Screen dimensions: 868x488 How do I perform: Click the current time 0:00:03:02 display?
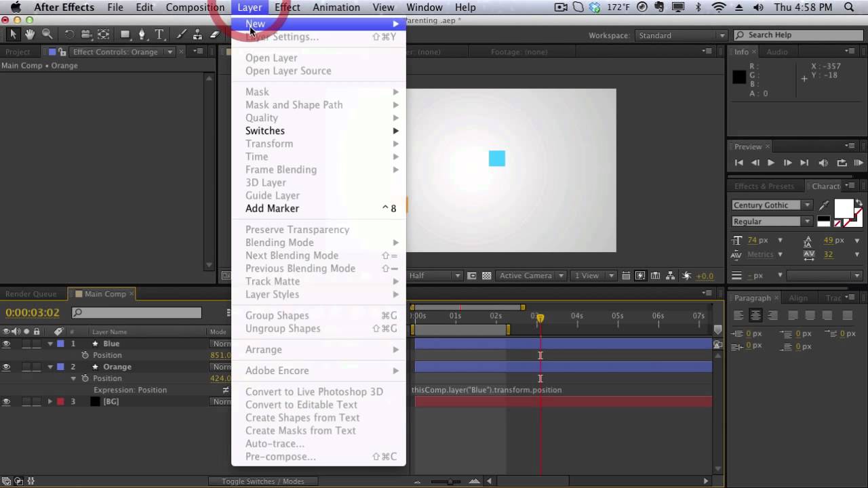tap(33, 312)
